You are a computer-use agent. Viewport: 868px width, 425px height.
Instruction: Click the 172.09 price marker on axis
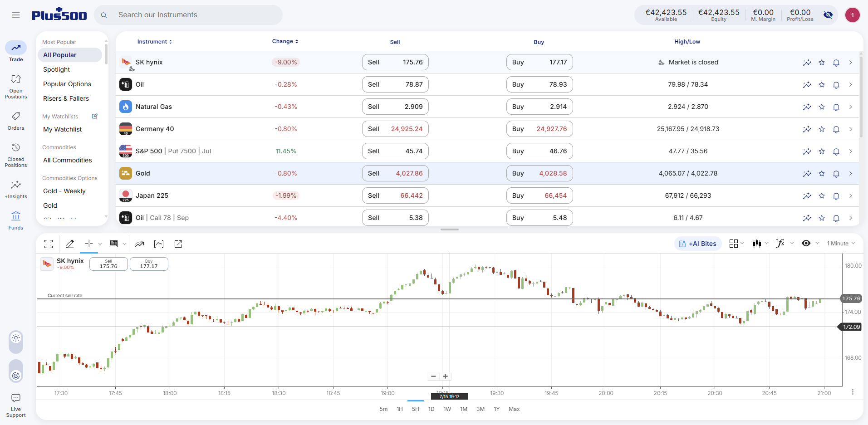(850, 327)
